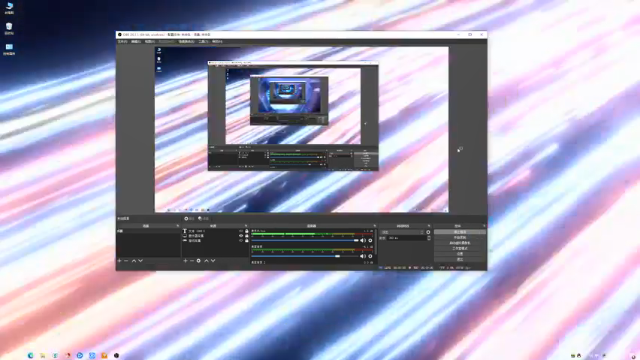The image size is (640, 360).
Task: Open transition properties gear icon
Action: [x=428, y=232]
